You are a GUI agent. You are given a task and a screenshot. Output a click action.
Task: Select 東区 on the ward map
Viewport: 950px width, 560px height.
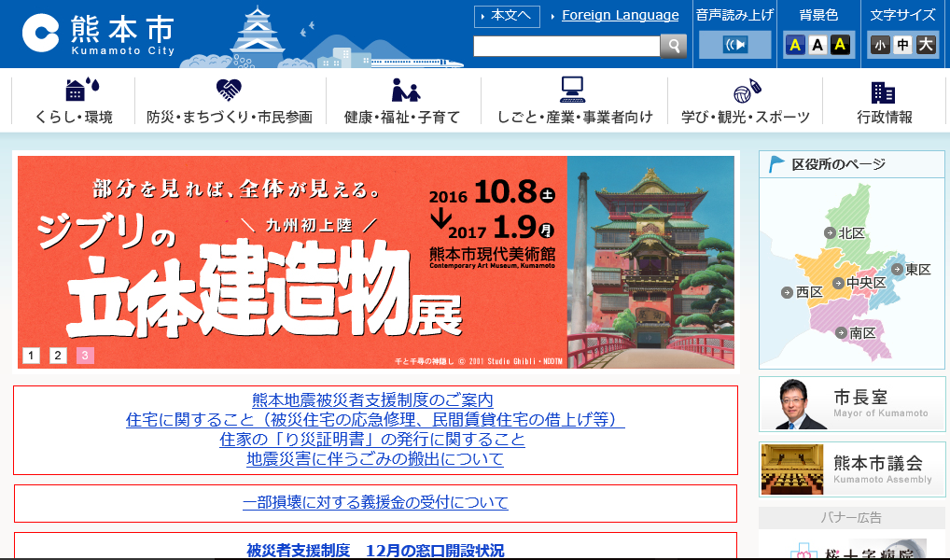coord(911,270)
